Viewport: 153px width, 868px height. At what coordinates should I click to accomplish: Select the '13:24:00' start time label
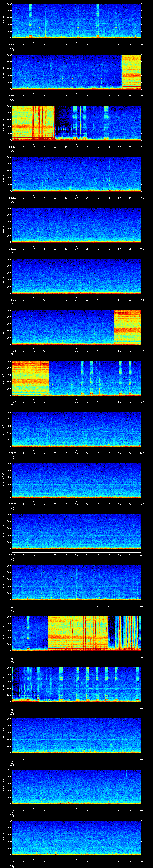[x=12, y=555]
